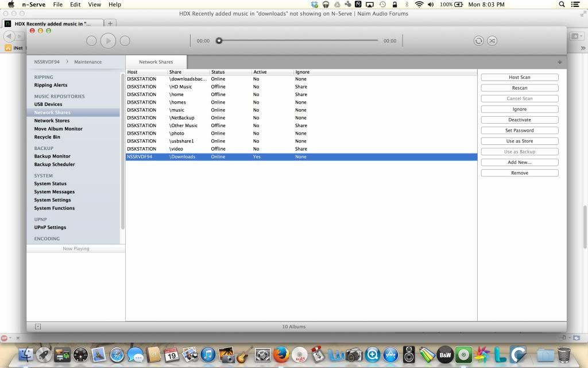Open Finder from the Dock
588x368 pixels.
click(x=26, y=354)
